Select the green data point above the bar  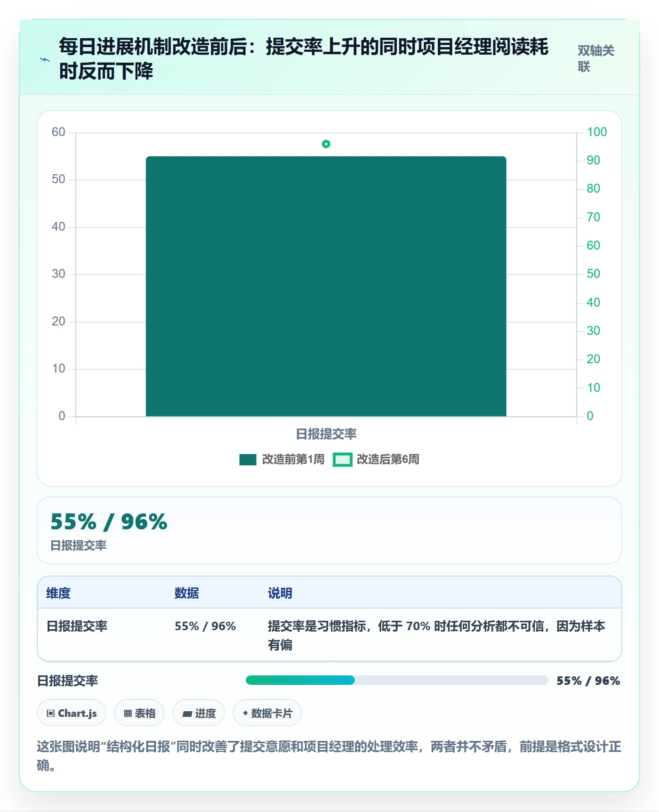point(326,144)
